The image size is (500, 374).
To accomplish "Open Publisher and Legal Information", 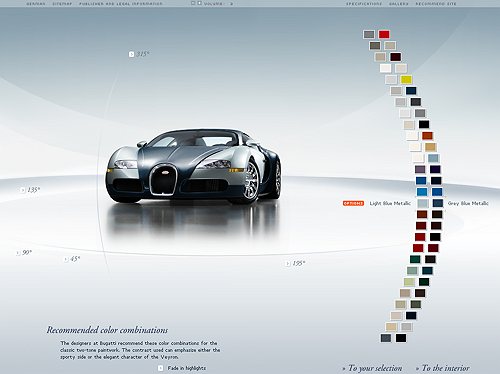I will (x=121, y=4).
